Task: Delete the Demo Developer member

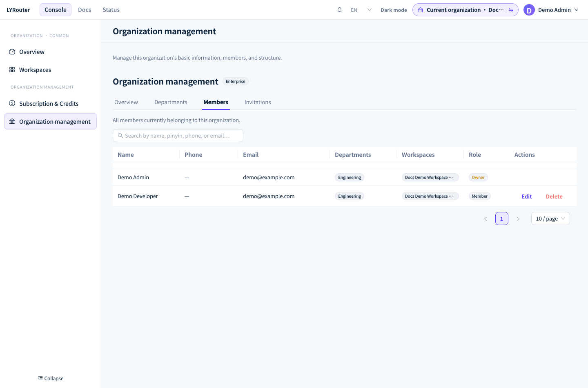Action: [x=554, y=196]
